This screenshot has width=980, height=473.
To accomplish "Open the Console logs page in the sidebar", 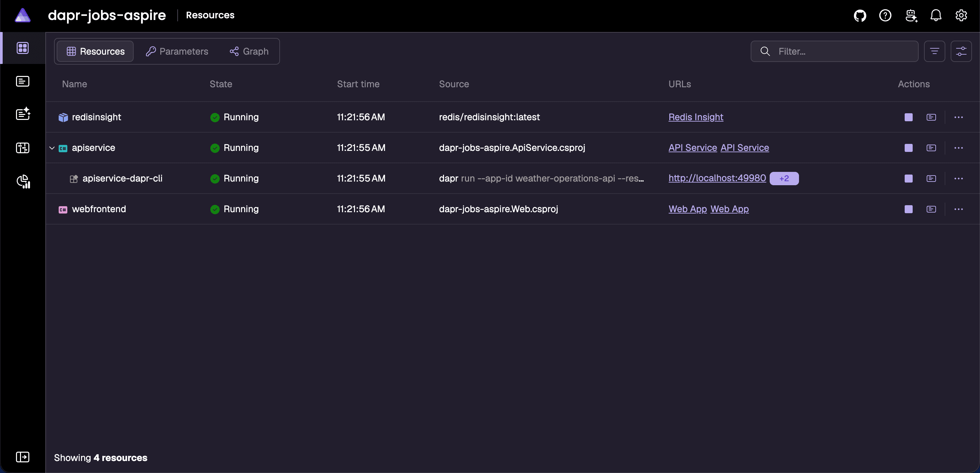I will [x=22, y=81].
